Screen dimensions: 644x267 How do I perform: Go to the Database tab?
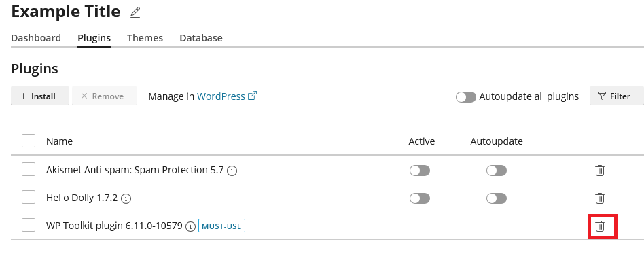click(201, 38)
